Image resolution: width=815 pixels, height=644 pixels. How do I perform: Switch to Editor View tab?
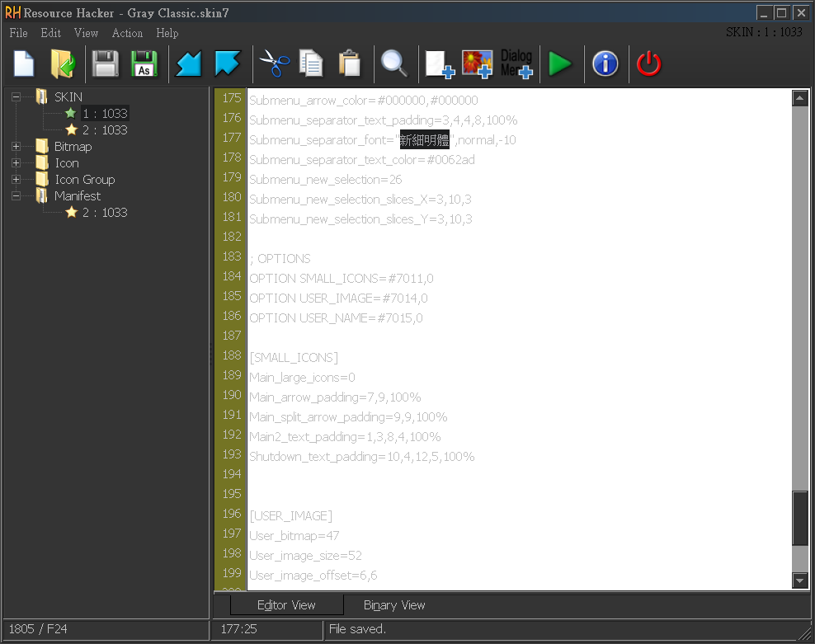(286, 605)
